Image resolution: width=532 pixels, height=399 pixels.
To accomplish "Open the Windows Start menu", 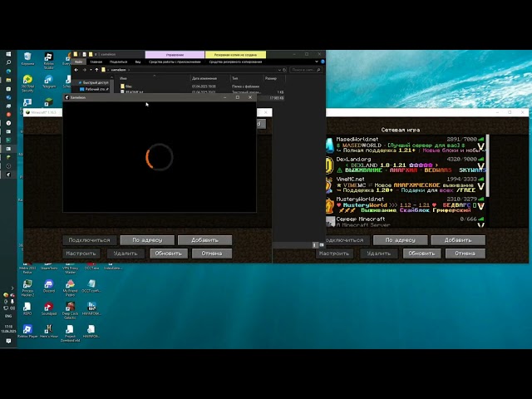I will click(x=8, y=54).
